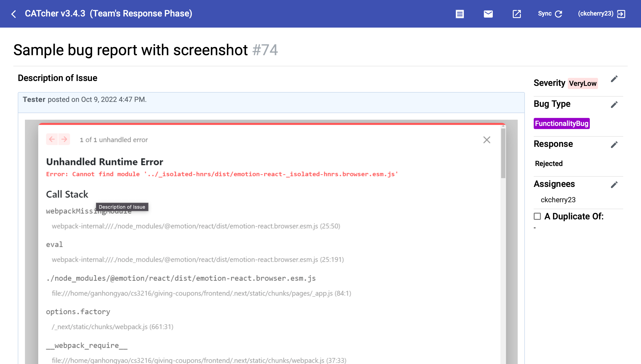
Task: Click the Tester author name
Action: tap(34, 99)
